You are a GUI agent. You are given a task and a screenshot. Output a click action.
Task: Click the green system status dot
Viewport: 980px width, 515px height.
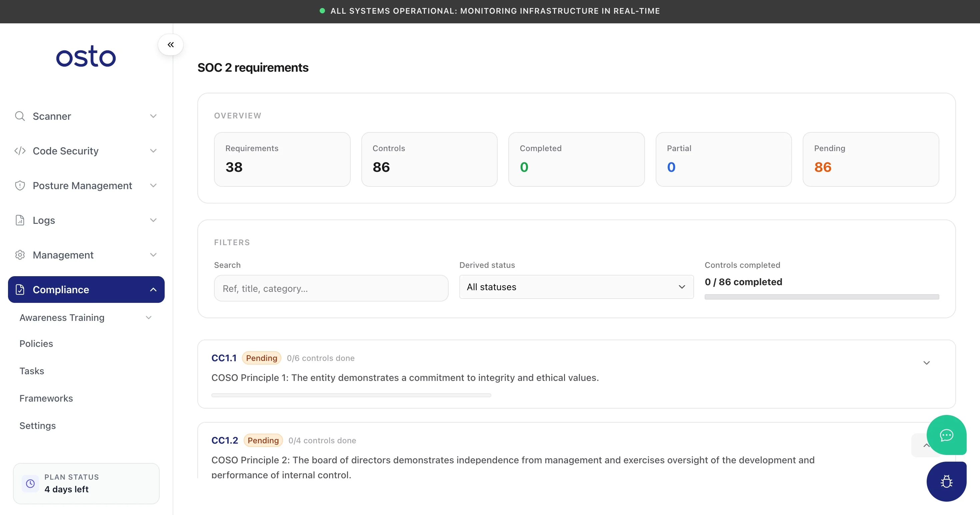point(322,11)
